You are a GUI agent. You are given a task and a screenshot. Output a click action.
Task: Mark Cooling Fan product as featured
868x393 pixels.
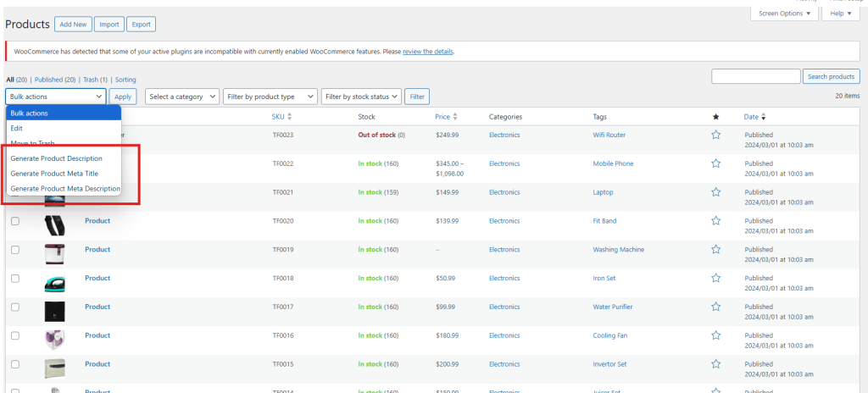(715, 335)
